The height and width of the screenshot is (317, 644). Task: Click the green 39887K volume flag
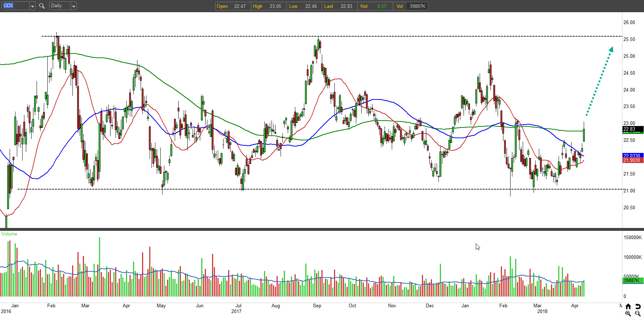(x=633, y=280)
